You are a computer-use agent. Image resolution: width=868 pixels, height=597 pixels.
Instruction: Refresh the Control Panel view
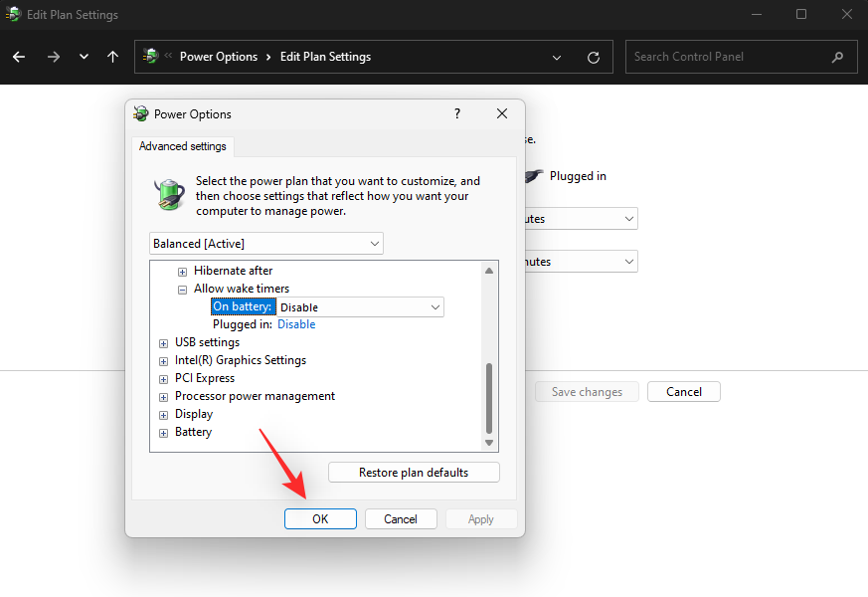(x=594, y=57)
